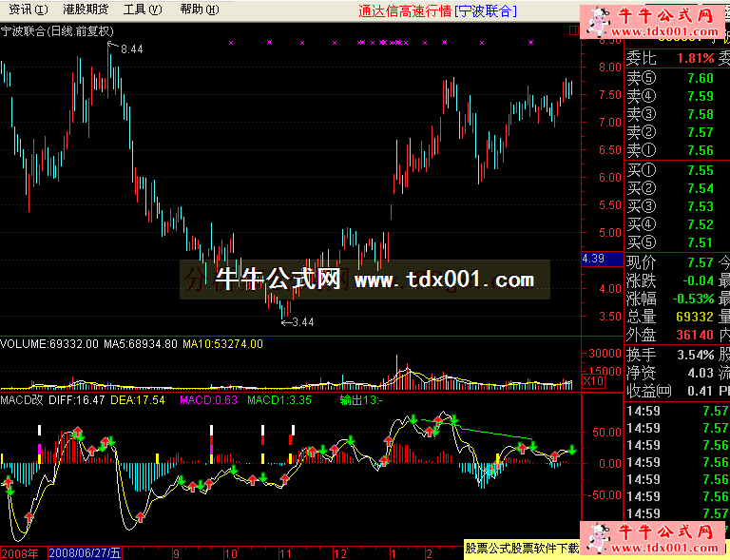730x560 pixels.
Task: Click the magenta MACD:0.63 label
Action: point(208,400)
